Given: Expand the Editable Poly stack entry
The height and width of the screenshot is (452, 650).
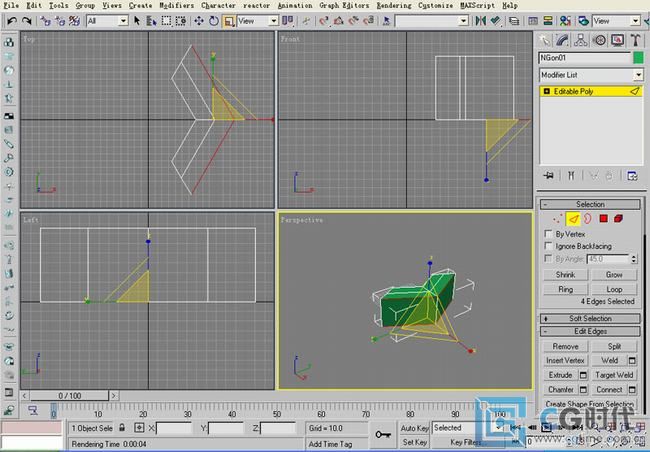Looking at the screenshot, I should 546,91.
